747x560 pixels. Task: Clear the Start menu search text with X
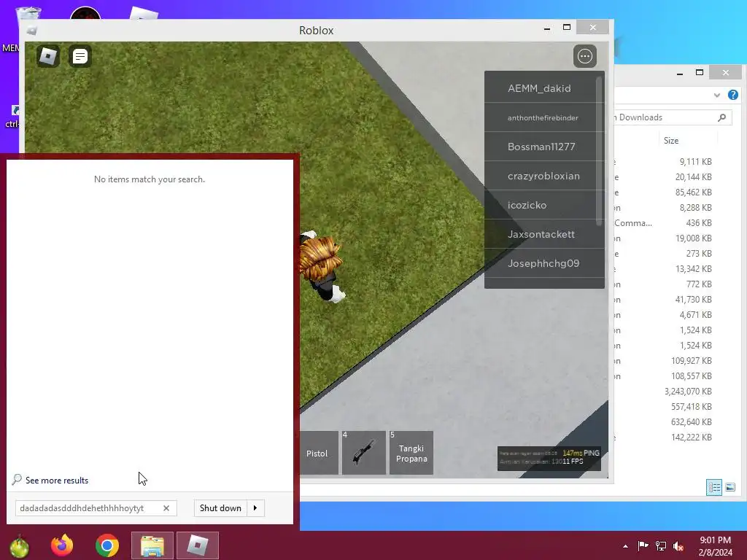(x=166, y=508)
